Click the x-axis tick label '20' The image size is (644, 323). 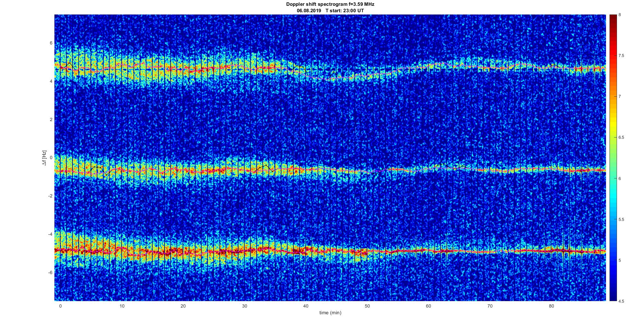183,306
